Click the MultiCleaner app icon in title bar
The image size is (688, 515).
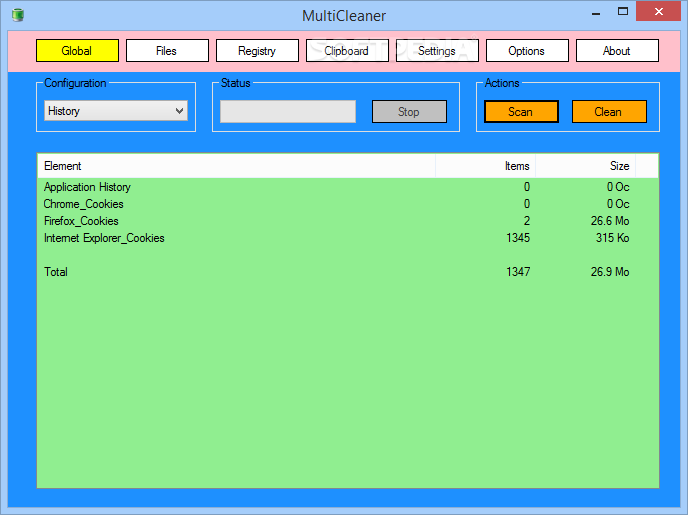(18, 15)
